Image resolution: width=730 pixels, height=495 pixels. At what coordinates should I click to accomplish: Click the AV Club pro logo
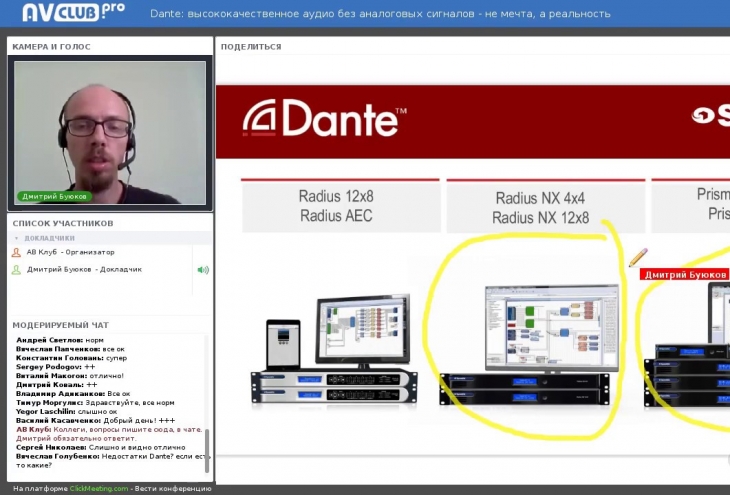coord(74,12)
